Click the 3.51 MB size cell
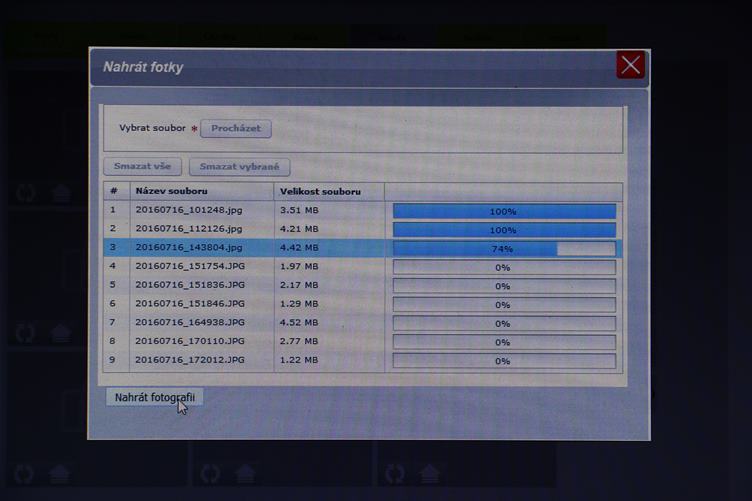This screenshot has height=501, width=752. click(x=299, y=210)
